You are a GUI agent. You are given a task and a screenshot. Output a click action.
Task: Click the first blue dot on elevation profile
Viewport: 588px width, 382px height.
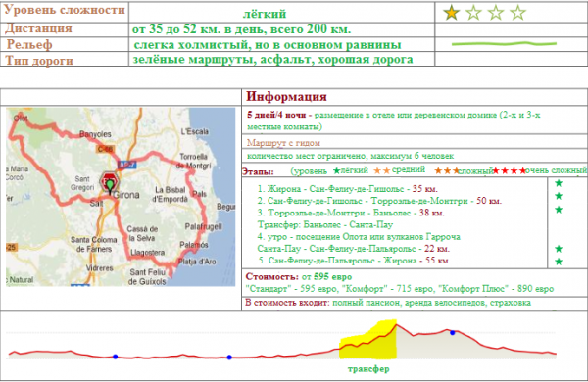point(115,357)
